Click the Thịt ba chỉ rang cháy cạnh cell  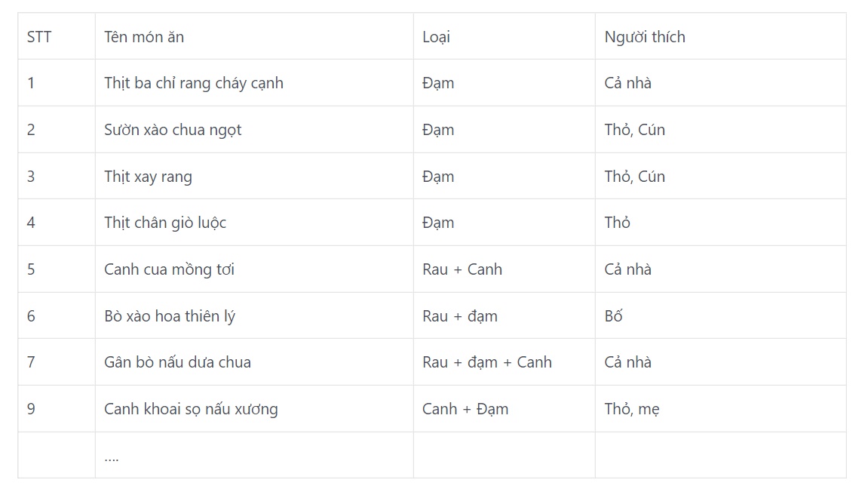click(254, 83)
